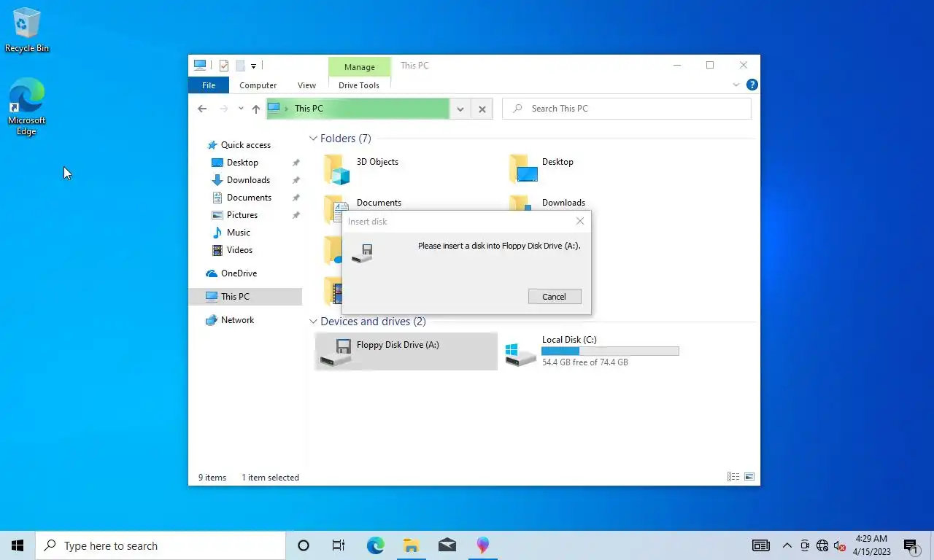Click the New folder quick access icon
Viewport: 934px width, 560px height.
coord(240,66)
